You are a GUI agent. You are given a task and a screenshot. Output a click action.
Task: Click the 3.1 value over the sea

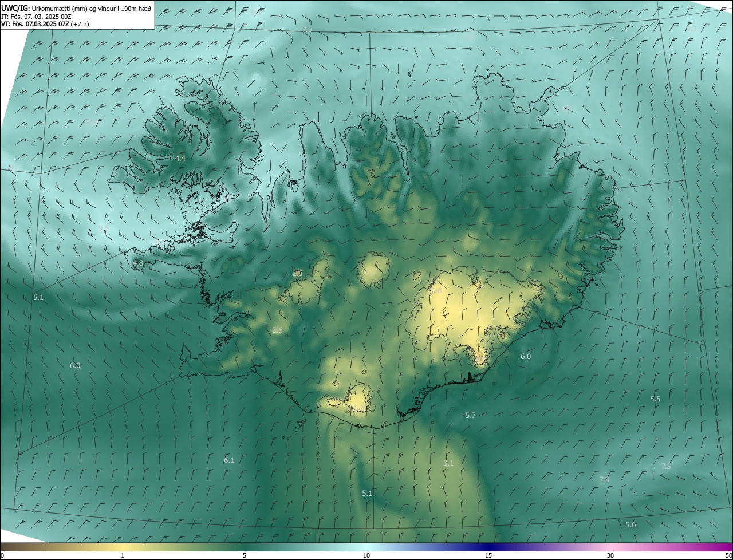coord(448,463)
